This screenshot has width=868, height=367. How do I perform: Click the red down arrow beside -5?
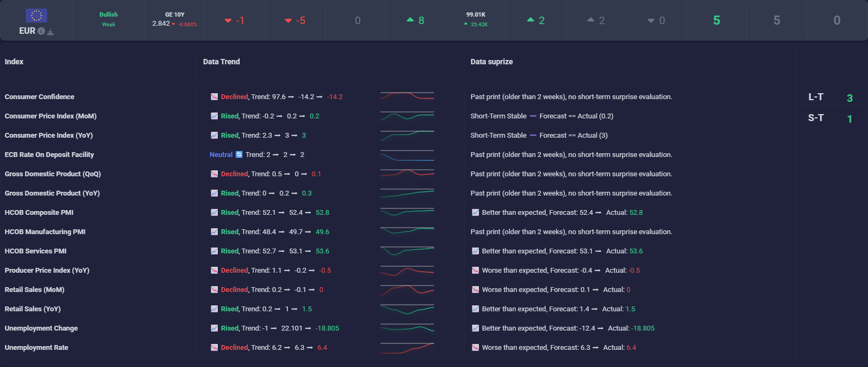(x=288, y=21)
